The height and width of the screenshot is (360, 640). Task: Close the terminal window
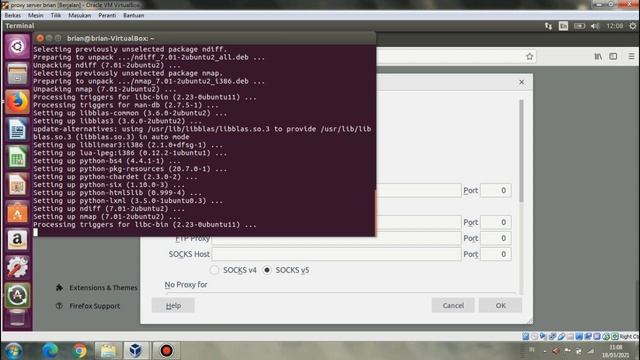[40, 38]
